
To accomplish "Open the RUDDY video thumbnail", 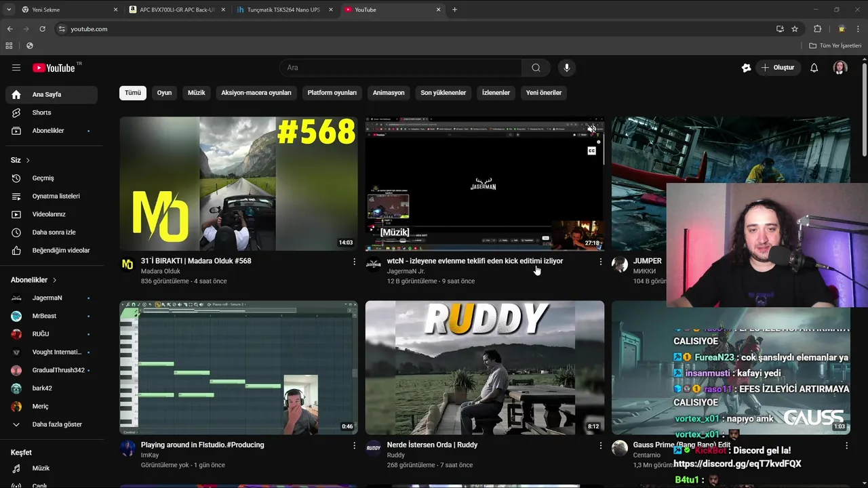I will [485, 367].
